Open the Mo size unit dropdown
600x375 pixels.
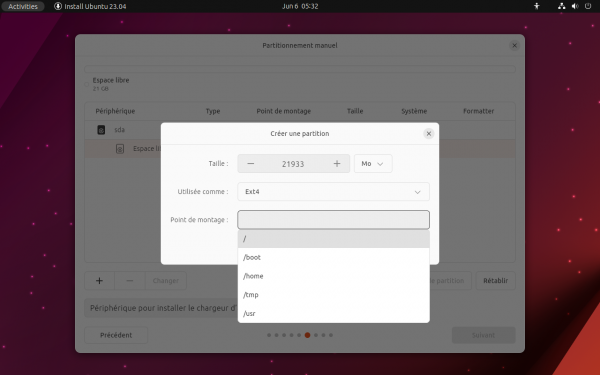point(373,164)
